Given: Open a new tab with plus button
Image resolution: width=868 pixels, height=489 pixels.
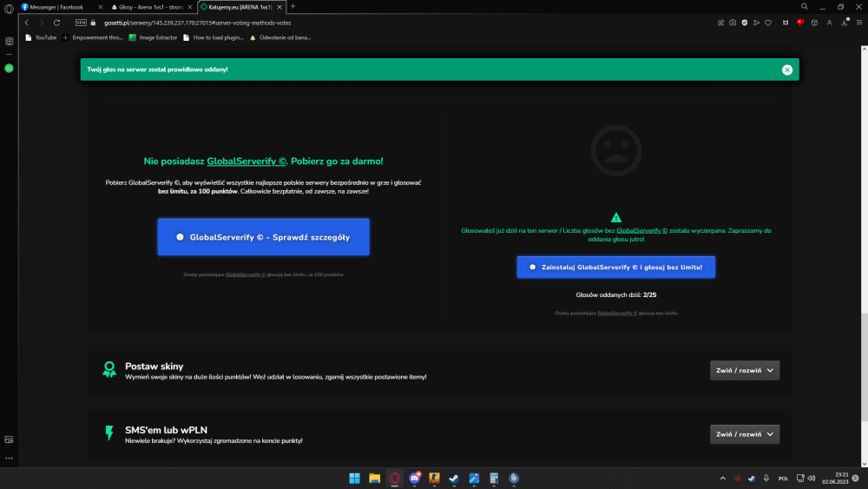Looking at the screenshot, I should 293,7.
